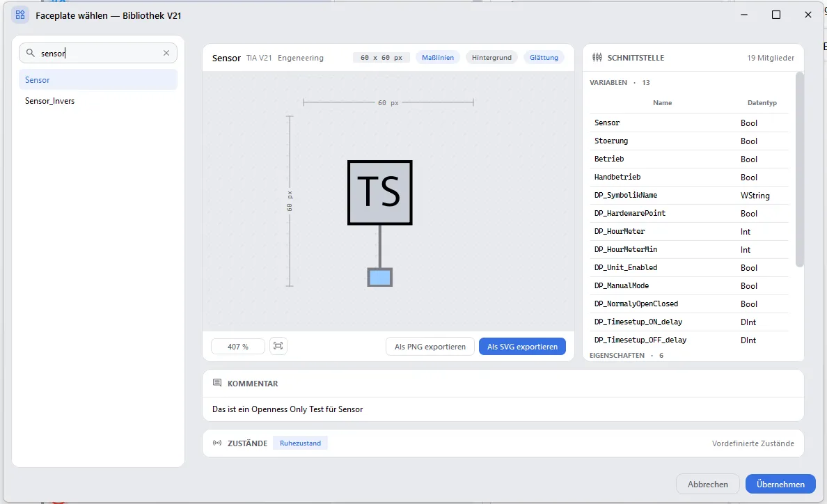Click the comment text about Openness Only Test
This screenshot has width=827, height=504.
tap(288, 409)
